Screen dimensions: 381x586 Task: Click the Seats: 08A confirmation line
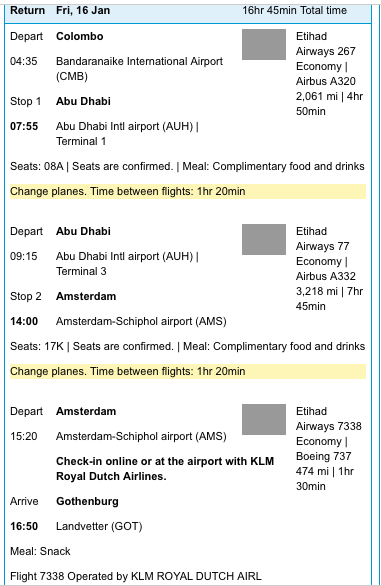point(187,166)
